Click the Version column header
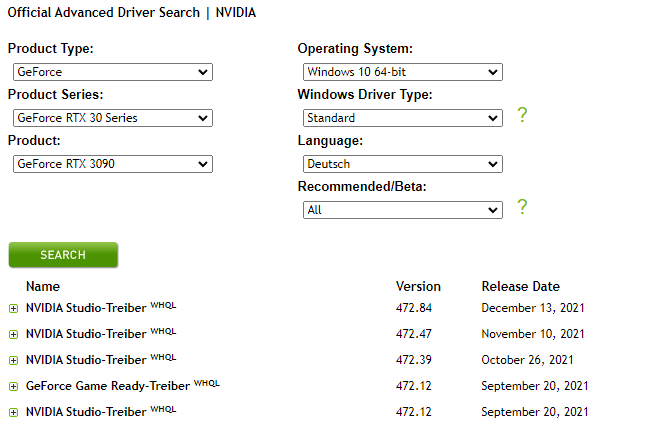The image size is (651, 429). [418, 286]
